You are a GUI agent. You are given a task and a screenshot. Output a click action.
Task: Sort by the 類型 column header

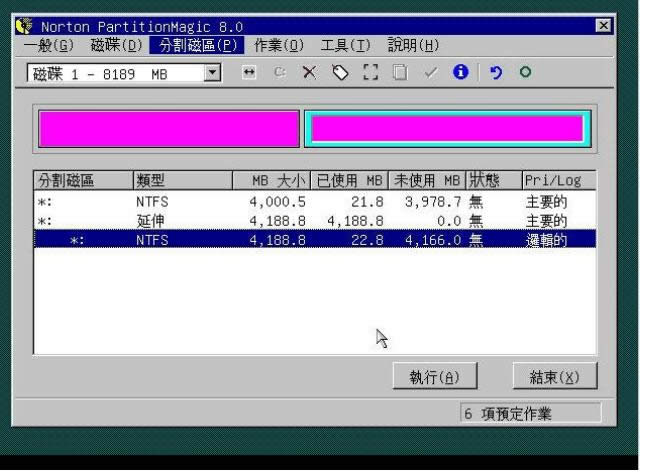tap(180, 180)
